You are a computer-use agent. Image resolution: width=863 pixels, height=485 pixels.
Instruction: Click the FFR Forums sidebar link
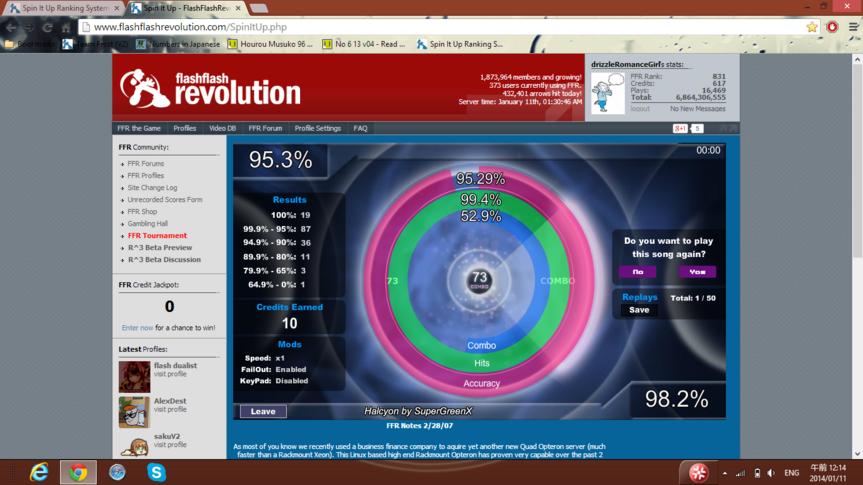[145, 164]
